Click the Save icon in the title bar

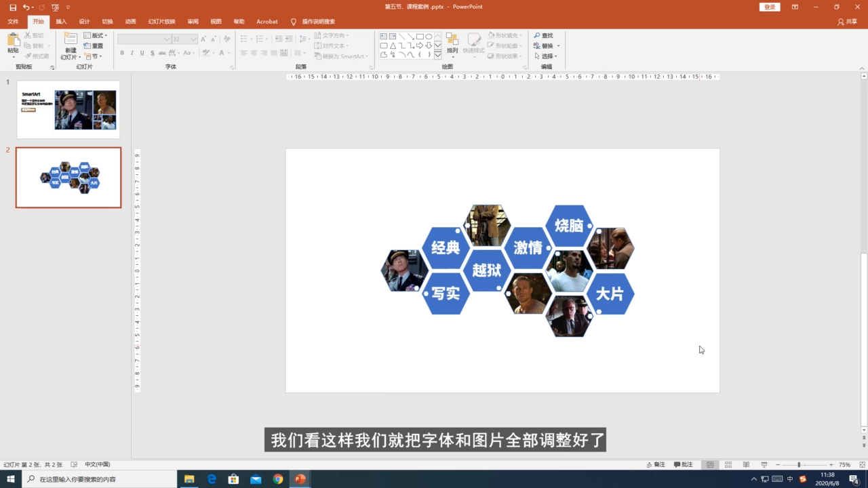tap(12, 7)
